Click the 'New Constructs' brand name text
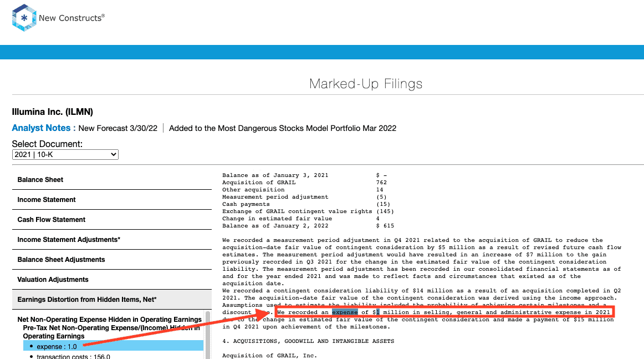Image resolution: width=644 pixels, height=359 pixels. tap(72, 18)
